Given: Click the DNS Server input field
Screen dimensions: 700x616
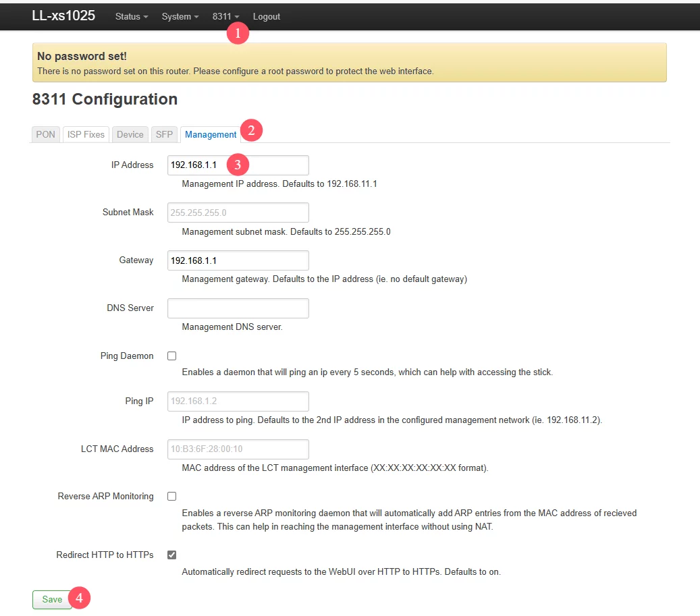Looking at the screenshot, I should point(238,308).
